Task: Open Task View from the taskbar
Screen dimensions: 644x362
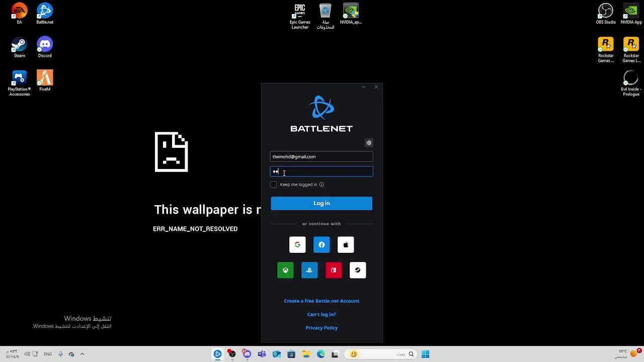Action: coord(335,354)
